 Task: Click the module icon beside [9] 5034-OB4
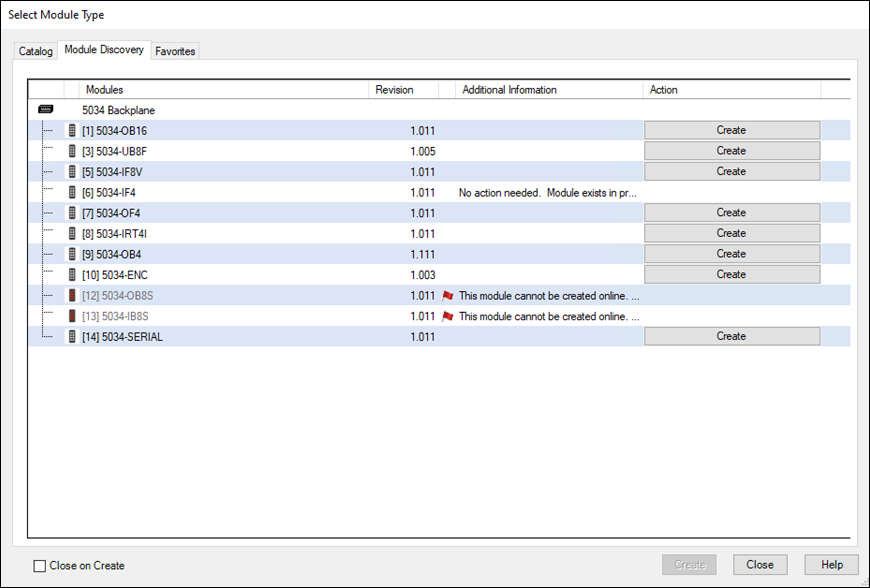point(72,254)
